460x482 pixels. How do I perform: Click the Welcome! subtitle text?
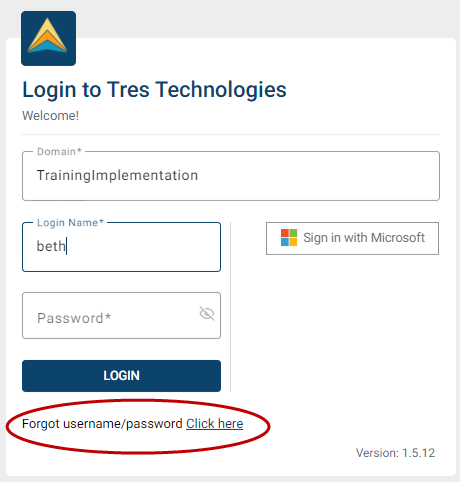click(x=50, y=116)
